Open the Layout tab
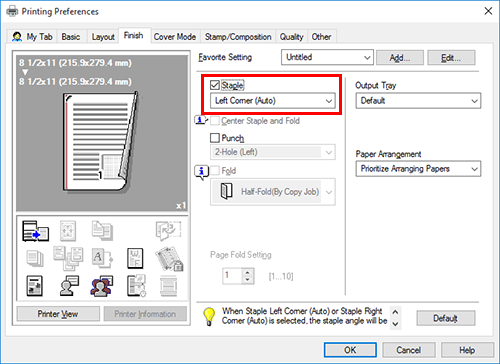 coord(103,37)
